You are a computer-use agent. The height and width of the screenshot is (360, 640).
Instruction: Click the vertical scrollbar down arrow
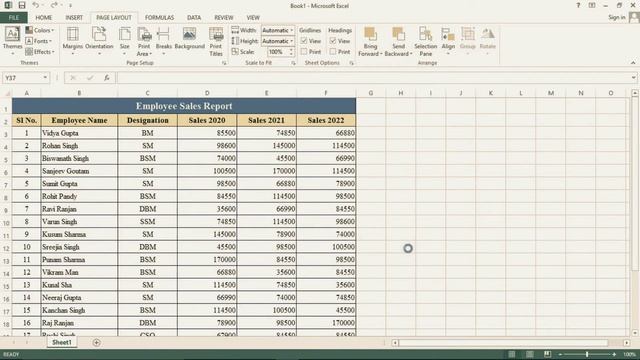point(635,333)
